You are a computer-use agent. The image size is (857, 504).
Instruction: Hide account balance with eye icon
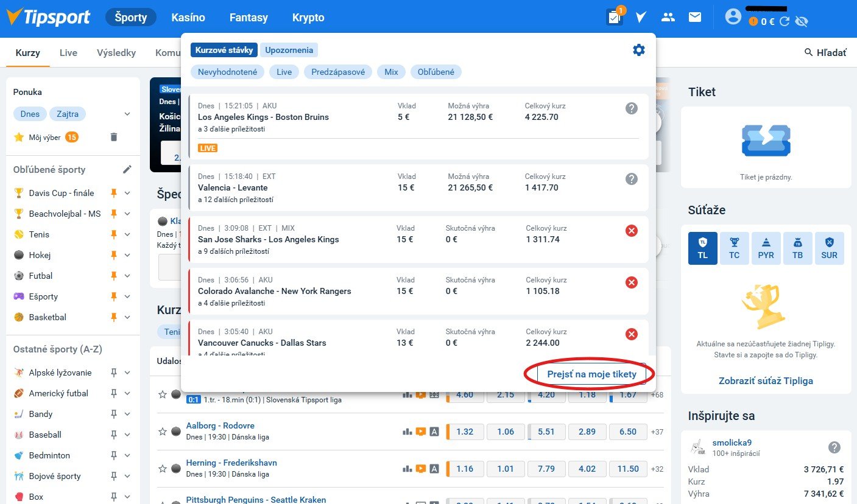pos(802,22)
